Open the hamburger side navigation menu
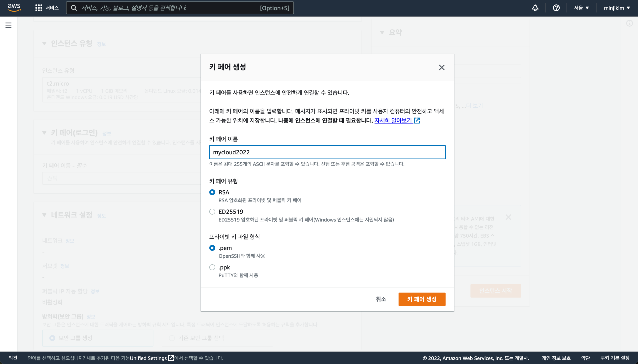 [9, 25]
